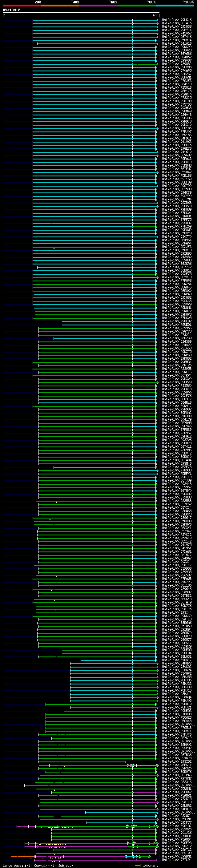Click the UniRef100_A7R938 label
197x868 pixels.
[177, 470]
